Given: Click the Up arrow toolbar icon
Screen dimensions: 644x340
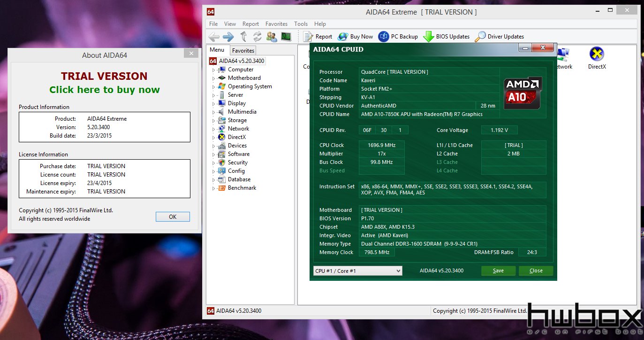Looking at the screenshot, I should tap(243, 37).
